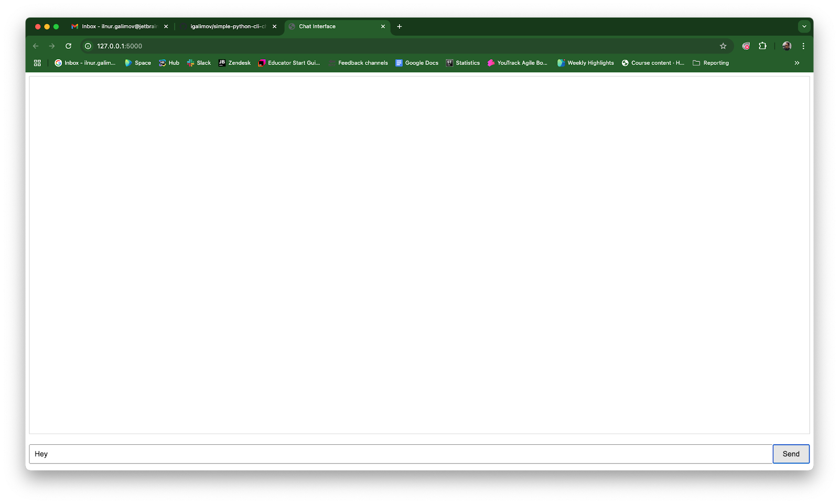Close the Inbox Gmail tab
This screenshot has height=504, width=839.
[166, 26]
